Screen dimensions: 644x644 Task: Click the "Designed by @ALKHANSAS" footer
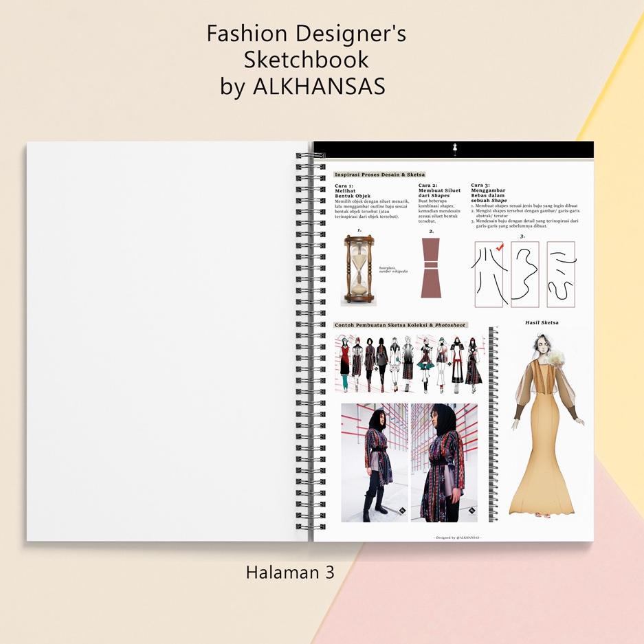[x=457, y=537]
